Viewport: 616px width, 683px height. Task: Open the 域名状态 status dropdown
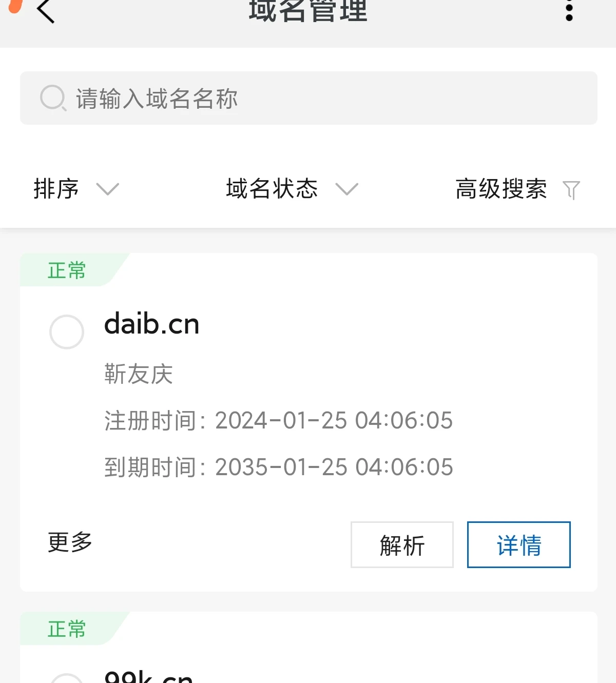(272, 189)
